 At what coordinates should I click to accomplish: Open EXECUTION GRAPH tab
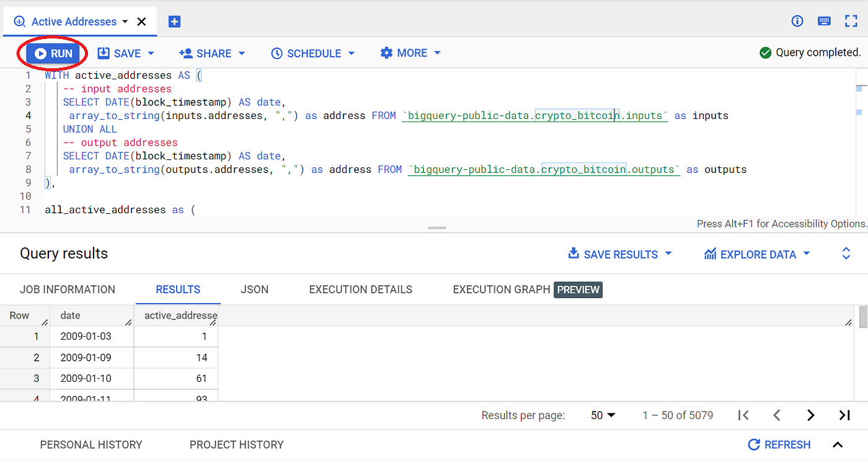[x=502, y=290]
